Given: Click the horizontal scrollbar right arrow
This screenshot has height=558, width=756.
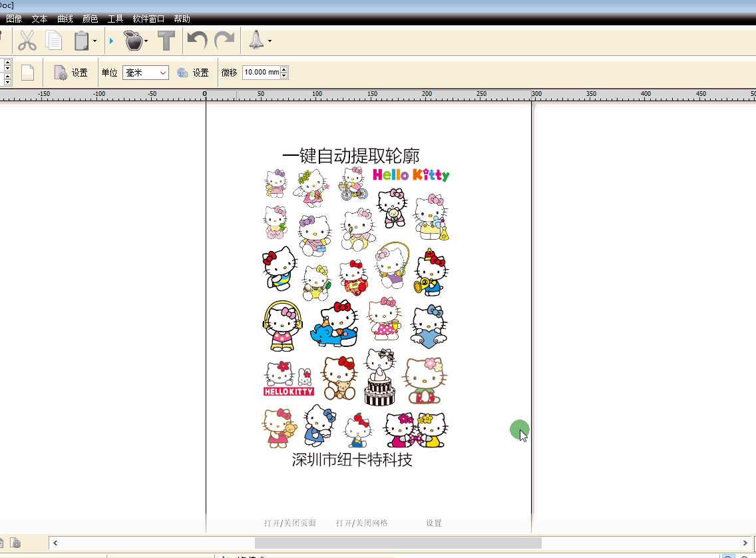Looking at the screenshot, I should coord(745,543).
